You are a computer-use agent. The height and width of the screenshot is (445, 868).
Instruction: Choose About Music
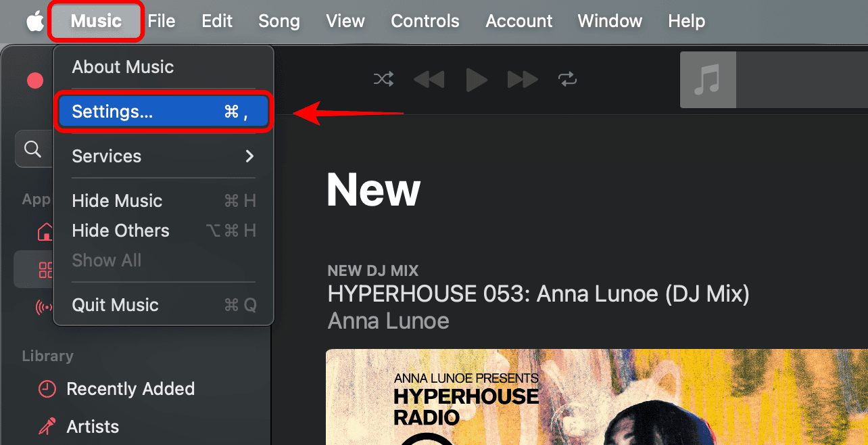click(123, 67)
